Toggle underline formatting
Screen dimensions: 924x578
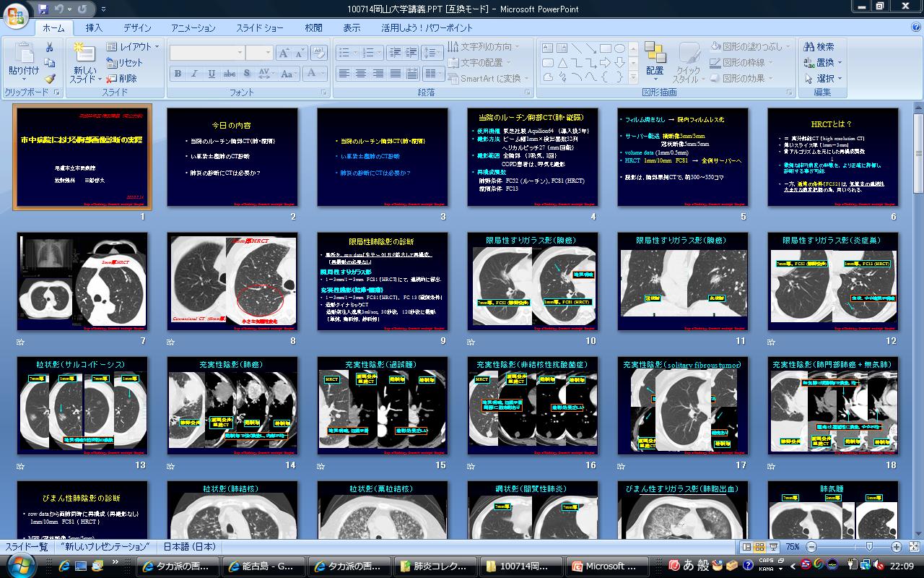point(212,74)
